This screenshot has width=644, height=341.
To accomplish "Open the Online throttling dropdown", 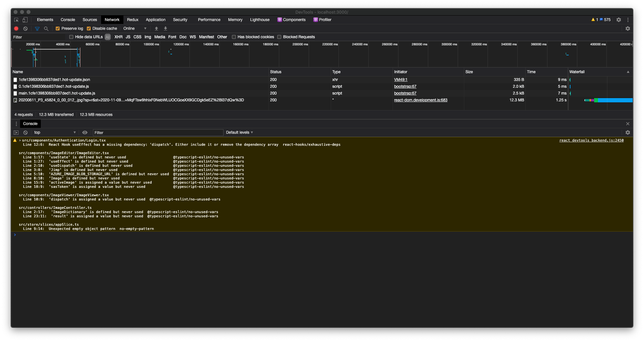I will point(134,28).
